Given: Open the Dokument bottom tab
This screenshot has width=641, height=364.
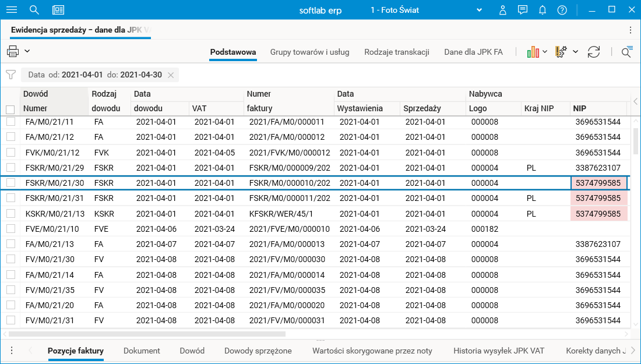Looking at the screenshot, I should click(142, 351).
